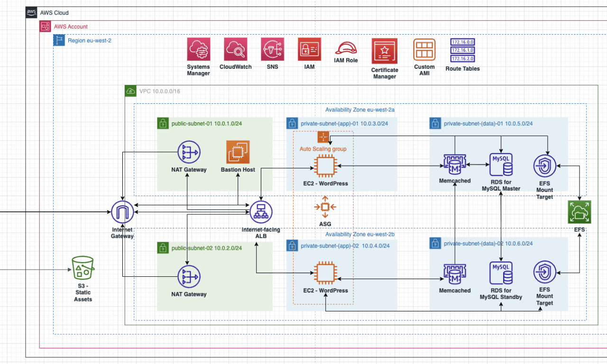
Task: Click the ASG icon between zones
Action: [x=325, y=207]
